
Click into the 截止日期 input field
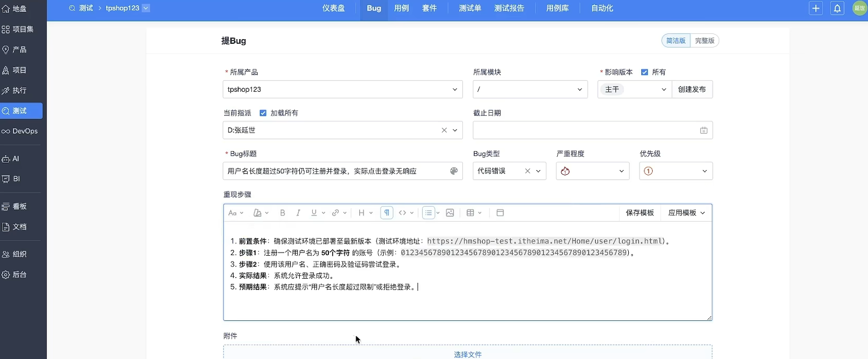click(x=593, y=130)
